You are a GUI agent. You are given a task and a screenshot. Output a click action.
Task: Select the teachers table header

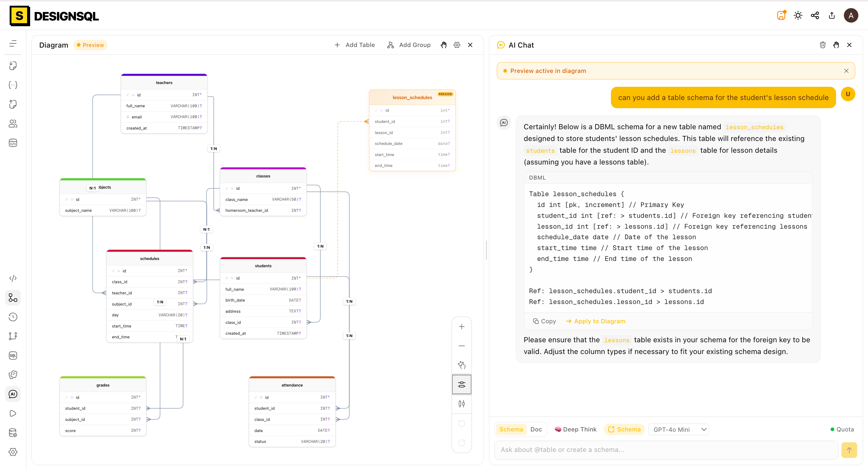pyautogui.click(x=164, y=83)
